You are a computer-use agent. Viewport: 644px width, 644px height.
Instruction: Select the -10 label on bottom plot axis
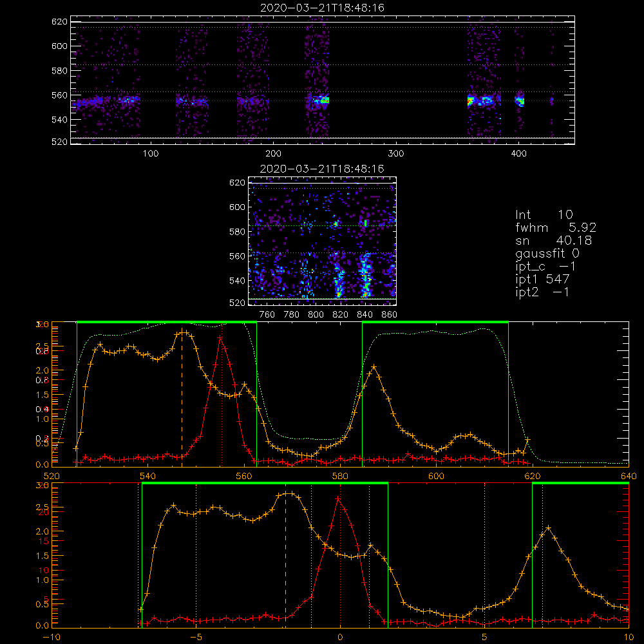[52, 637]
